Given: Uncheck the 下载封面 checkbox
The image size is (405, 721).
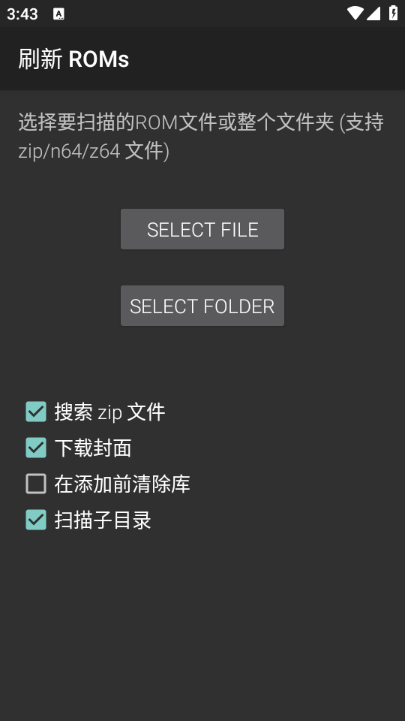Looking at the screenshot, I should coord(36,447).
